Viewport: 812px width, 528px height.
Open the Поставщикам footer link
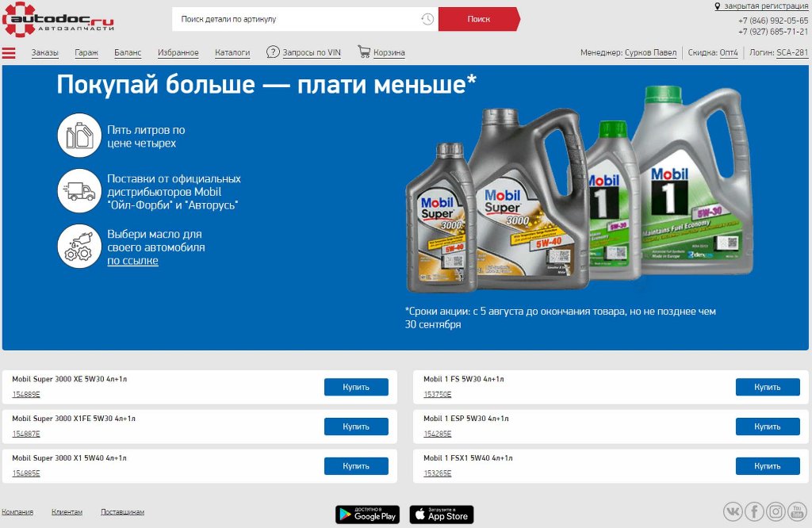point(122,512)
